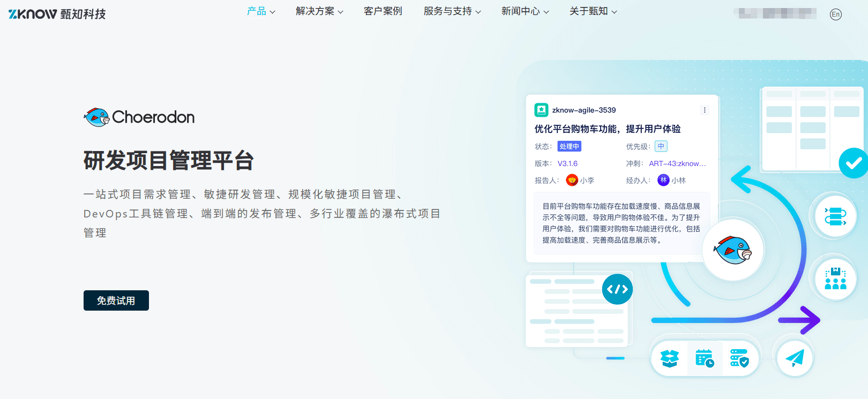Image resolution: width=868 pixels, height=399 pixels.
Task: Click the Choerodon brand name text
Action: pyautogui.click(x=153, y=117)
